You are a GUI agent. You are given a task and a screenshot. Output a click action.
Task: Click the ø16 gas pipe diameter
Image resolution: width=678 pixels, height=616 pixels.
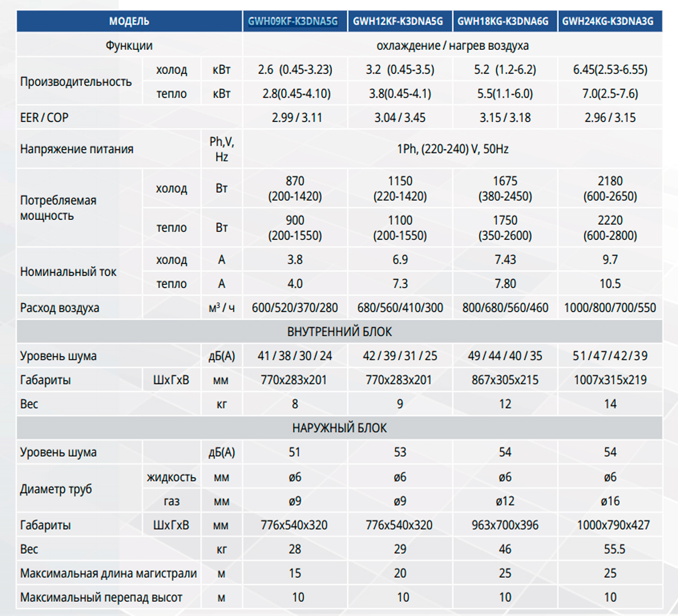pyautogui.click(x=610, y=501)
